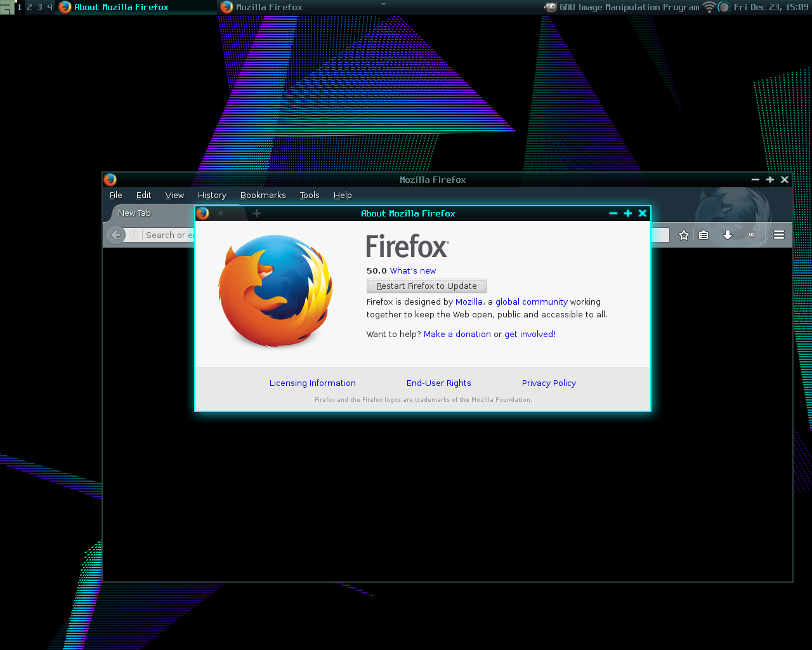Open the global community link
812x650 pixels.
click(x=532, y=302)
